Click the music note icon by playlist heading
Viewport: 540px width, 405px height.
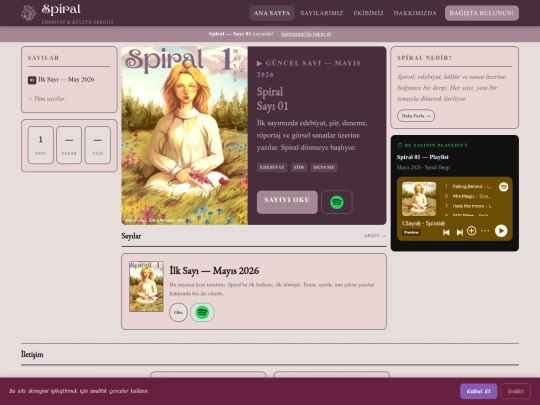point(399,145)
